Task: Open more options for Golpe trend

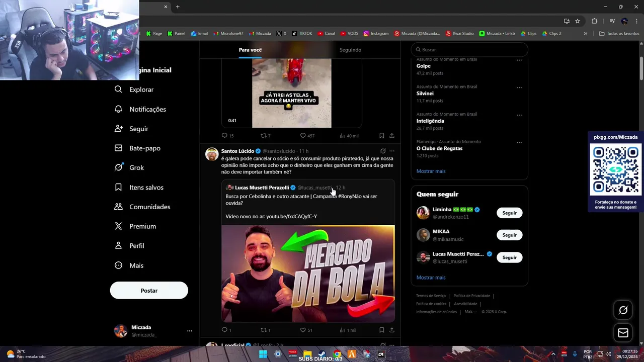Action: tap(519, 60)
